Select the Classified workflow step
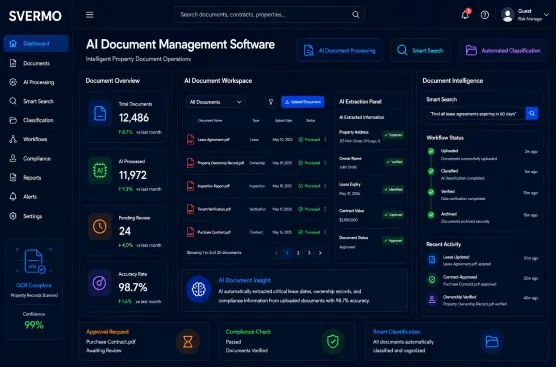The image size is (556, 367). pyautogui.click(x=482, y=174)
